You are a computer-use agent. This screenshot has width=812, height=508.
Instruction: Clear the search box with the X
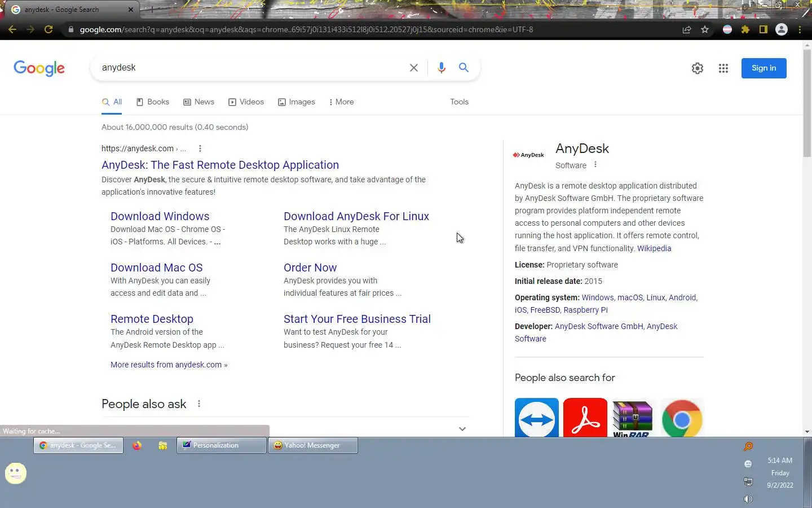tap(414, 68)
